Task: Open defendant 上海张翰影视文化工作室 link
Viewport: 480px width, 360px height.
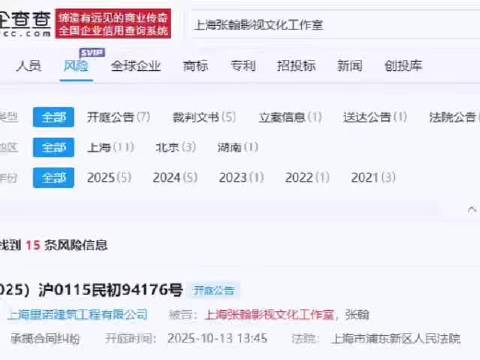Action: (x=269, y=314)
